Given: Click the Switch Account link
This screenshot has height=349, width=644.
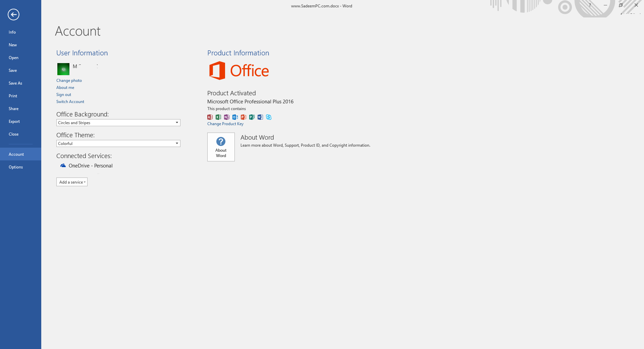Looking at the screenshot, I should click(70, 102).
